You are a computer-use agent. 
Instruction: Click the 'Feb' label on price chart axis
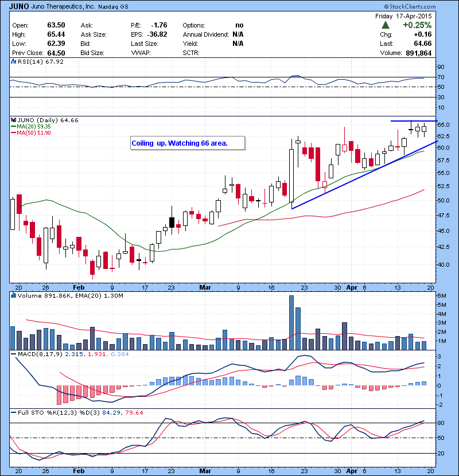click(79, 287)
